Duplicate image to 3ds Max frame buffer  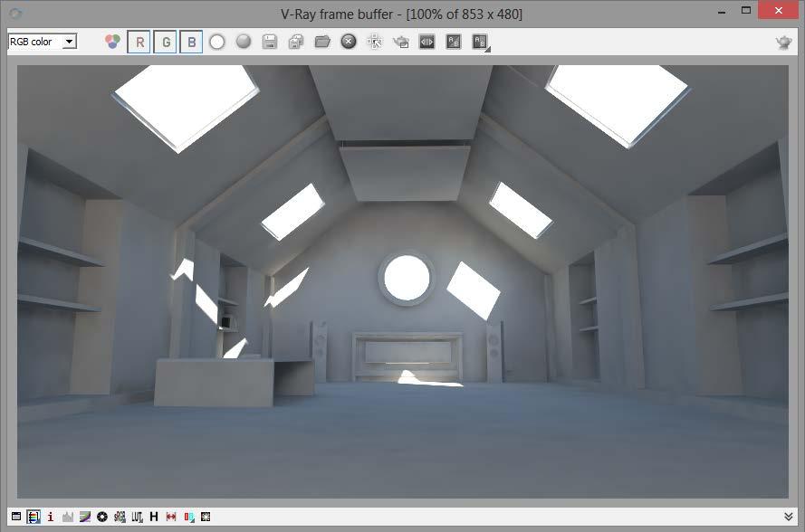[x=399, y=41]
